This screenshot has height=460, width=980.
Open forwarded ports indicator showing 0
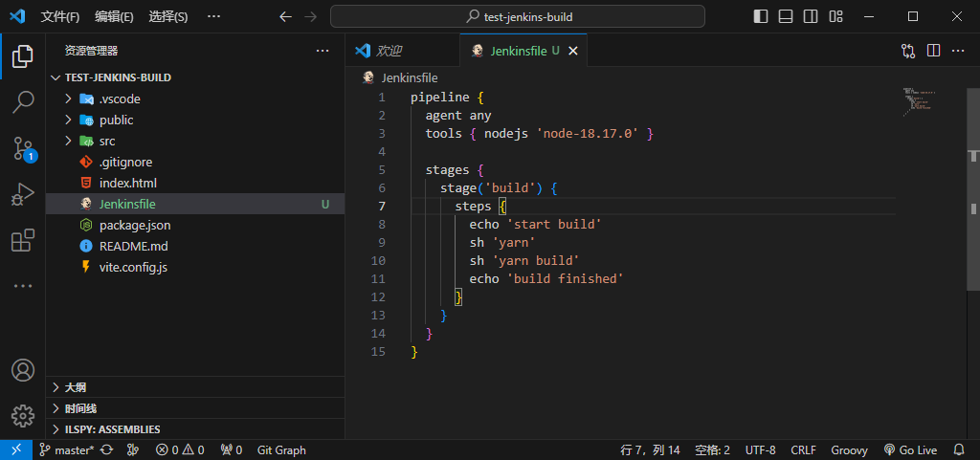[x=232, y=450]
